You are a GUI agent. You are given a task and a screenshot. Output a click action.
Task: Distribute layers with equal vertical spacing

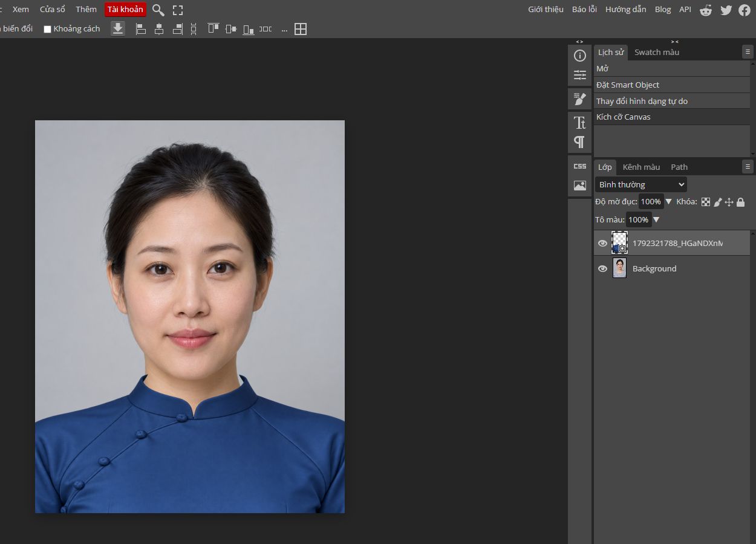pos(194,28)
